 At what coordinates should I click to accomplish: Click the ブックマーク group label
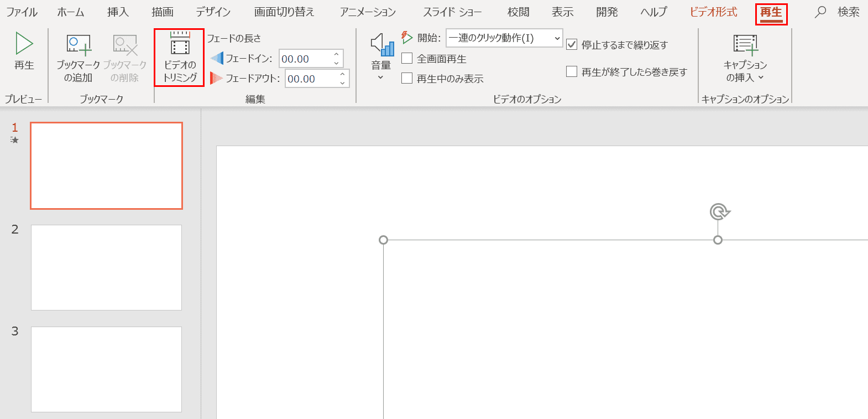[x=101, y=99]
